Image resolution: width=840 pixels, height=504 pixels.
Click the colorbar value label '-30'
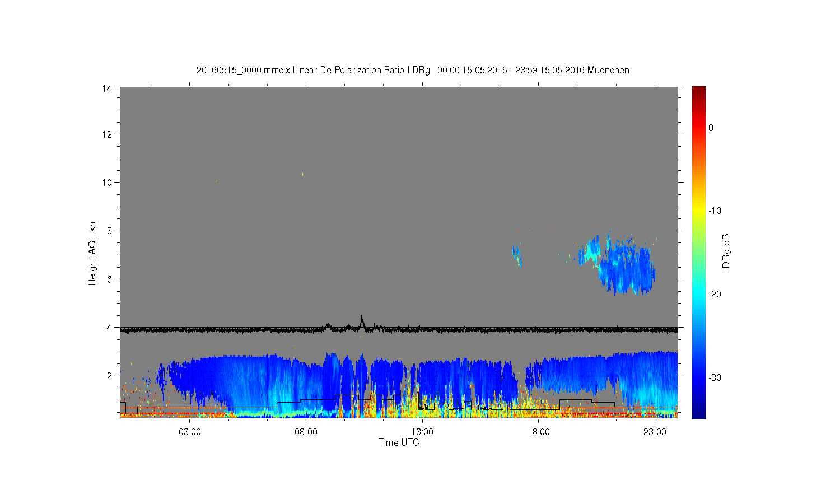(715, 378)
